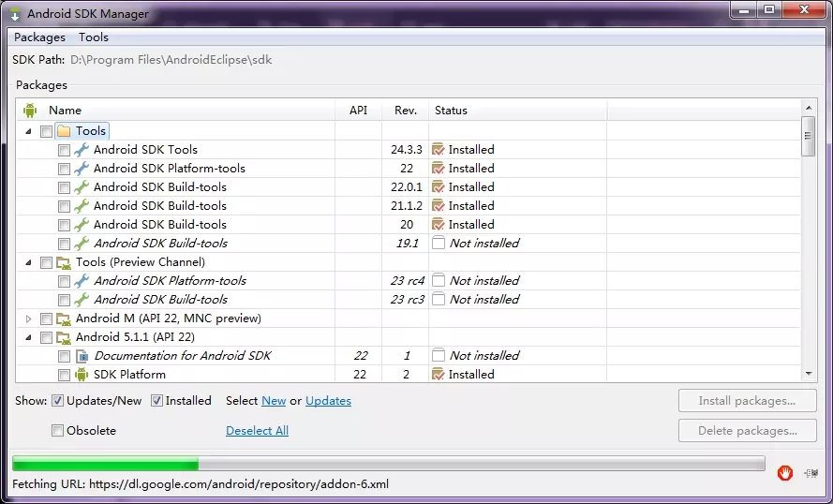Open the log window icon at bottom right

point(811,473)
